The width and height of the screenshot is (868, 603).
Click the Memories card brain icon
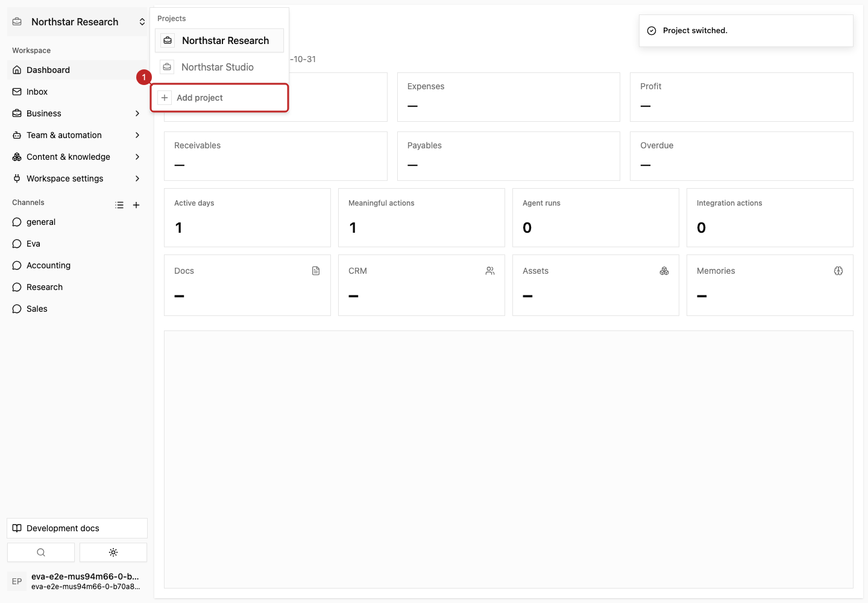pyautogui.click(x=838, y=271)
